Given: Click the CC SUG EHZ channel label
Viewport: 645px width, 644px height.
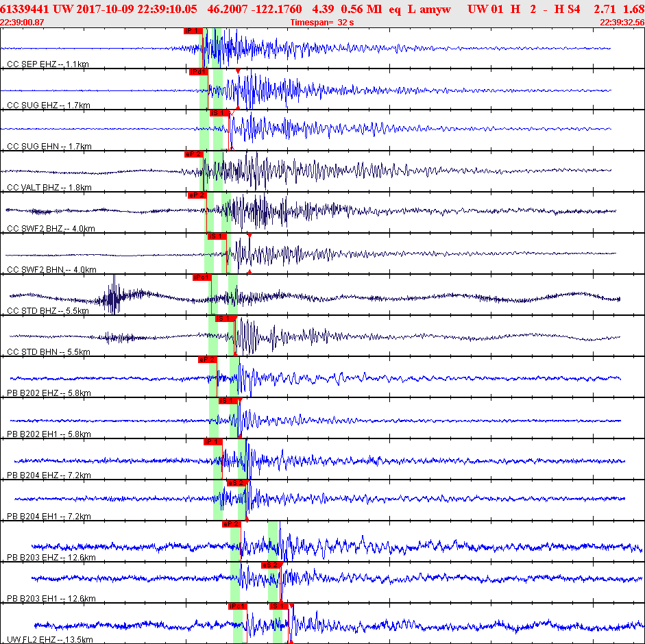Looking at the screenshot, I should (49, 106).
